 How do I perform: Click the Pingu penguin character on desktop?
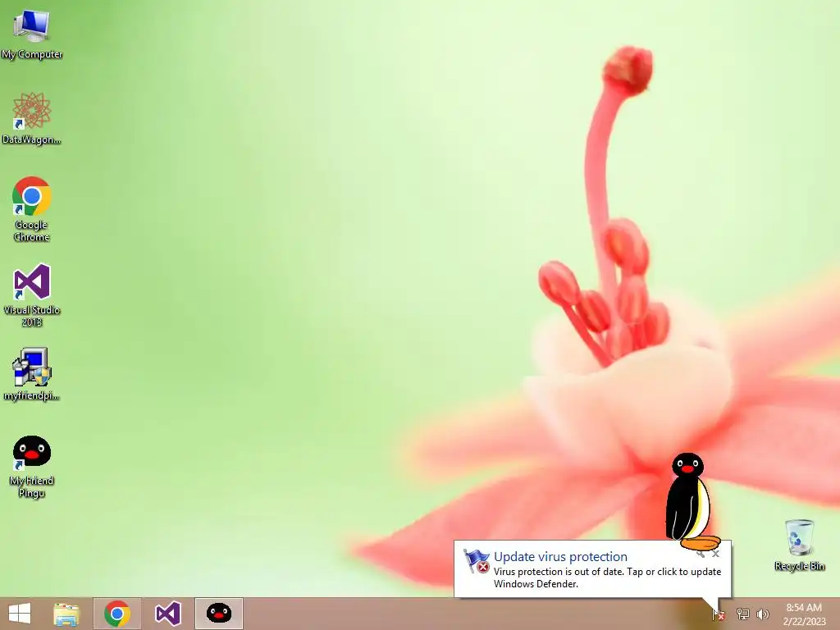tap(691, 501)
